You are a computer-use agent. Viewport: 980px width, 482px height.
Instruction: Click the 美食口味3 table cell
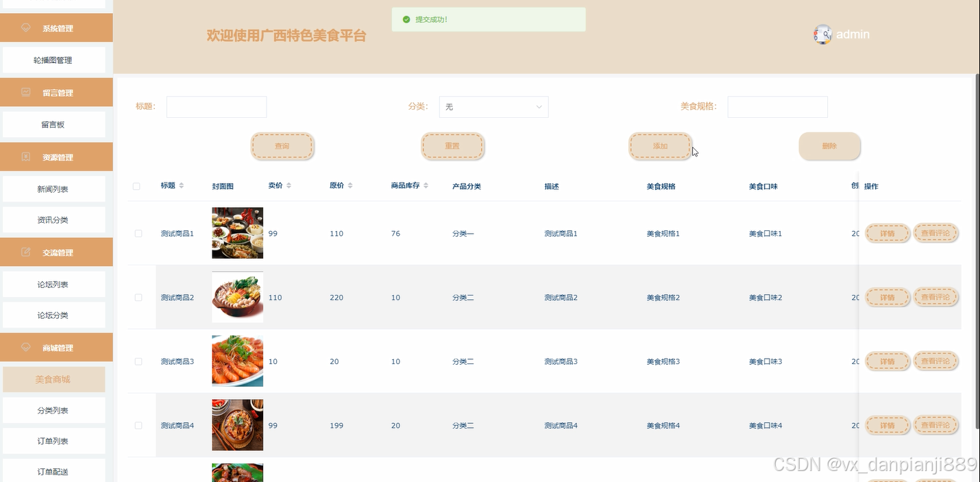click(765, 361)
